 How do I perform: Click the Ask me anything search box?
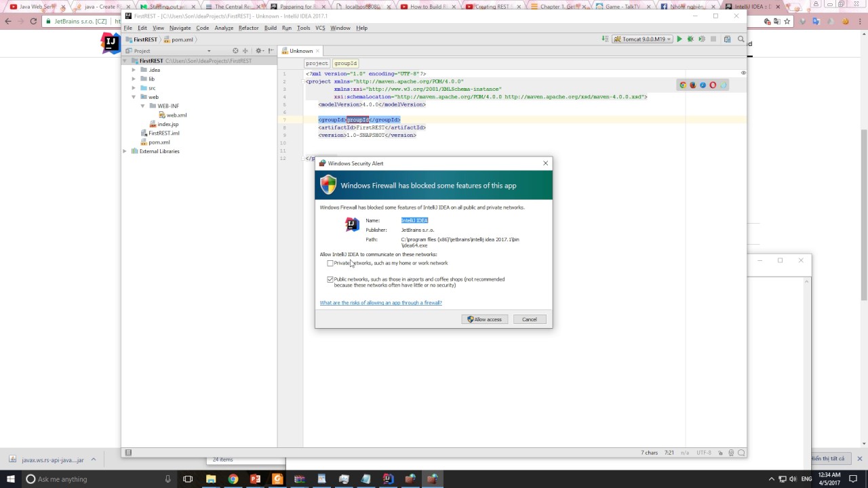(98, 479)
